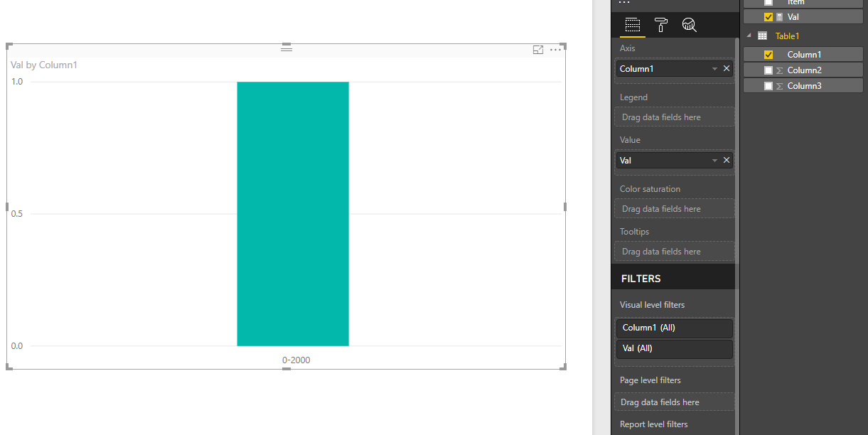Uncheck the Val field checkbox
This screenshot has width=868, height=435.
pyautogui.click(x=768, y=17)
